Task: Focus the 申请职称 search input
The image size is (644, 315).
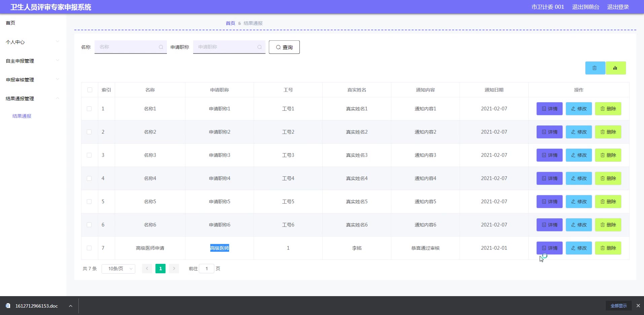Action: tap(229, 47)
